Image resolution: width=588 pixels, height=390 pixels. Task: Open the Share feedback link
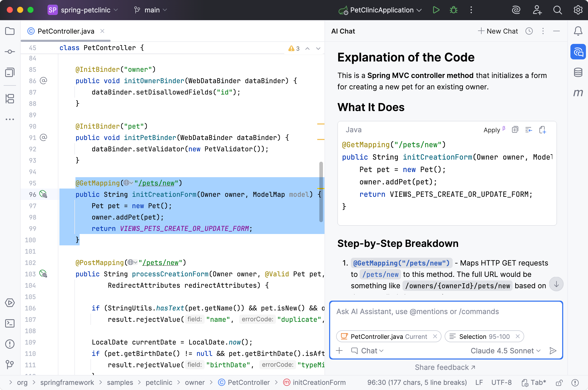pyautogui.click(x=445, y=367)
